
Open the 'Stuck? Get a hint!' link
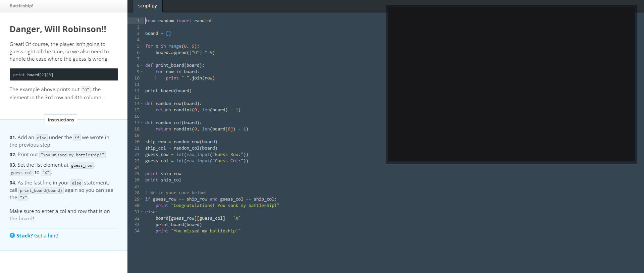click(37, 236)
